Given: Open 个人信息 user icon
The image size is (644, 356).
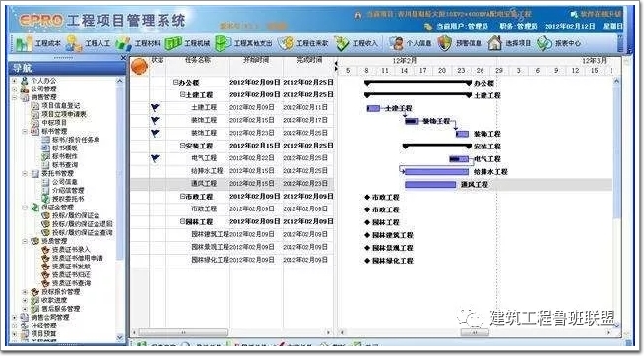Looking at the screenshot, I should tap(396, 43).
